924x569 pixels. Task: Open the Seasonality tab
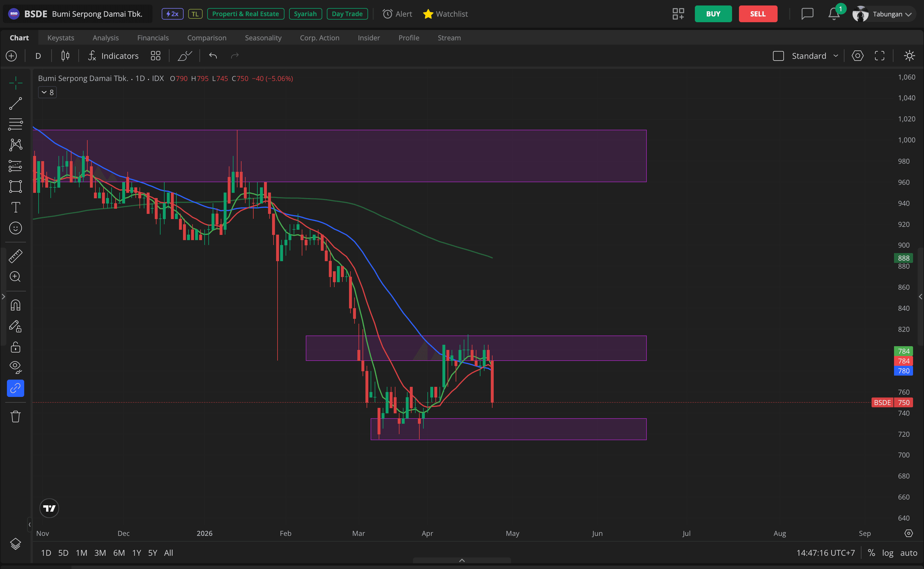[x=263, y=38]
